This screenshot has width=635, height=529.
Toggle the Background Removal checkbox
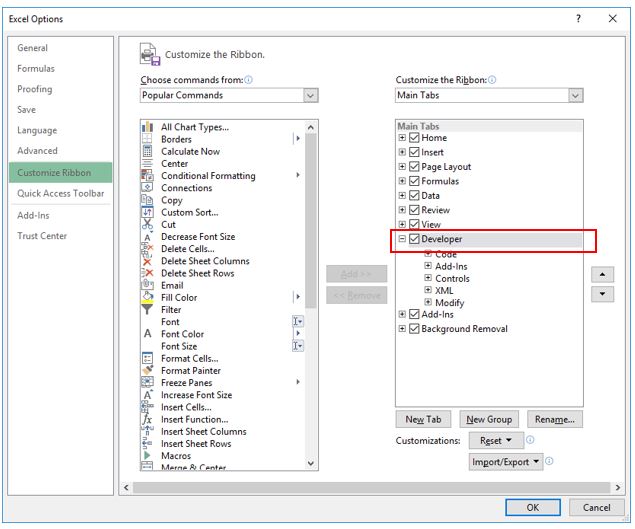pyautogui.click(x=414, y=328)
